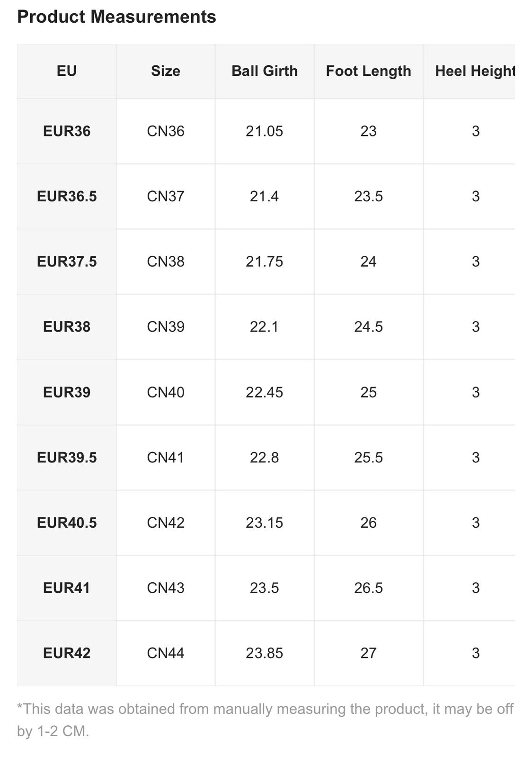Click the Ball Girth column header
The width and height of the screenshot is (532, 758).
(265, 71)
